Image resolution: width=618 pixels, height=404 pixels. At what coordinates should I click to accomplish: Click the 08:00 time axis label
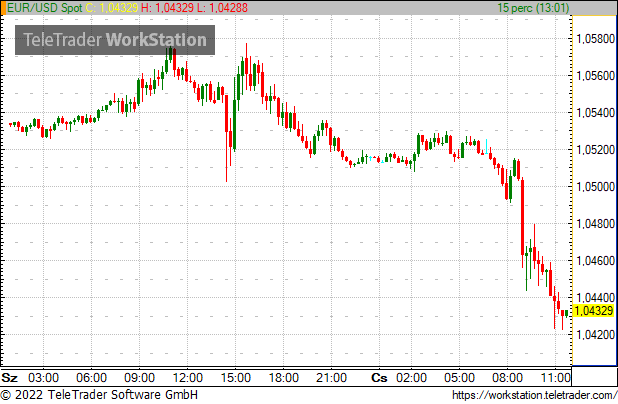[x=508, y=378]
